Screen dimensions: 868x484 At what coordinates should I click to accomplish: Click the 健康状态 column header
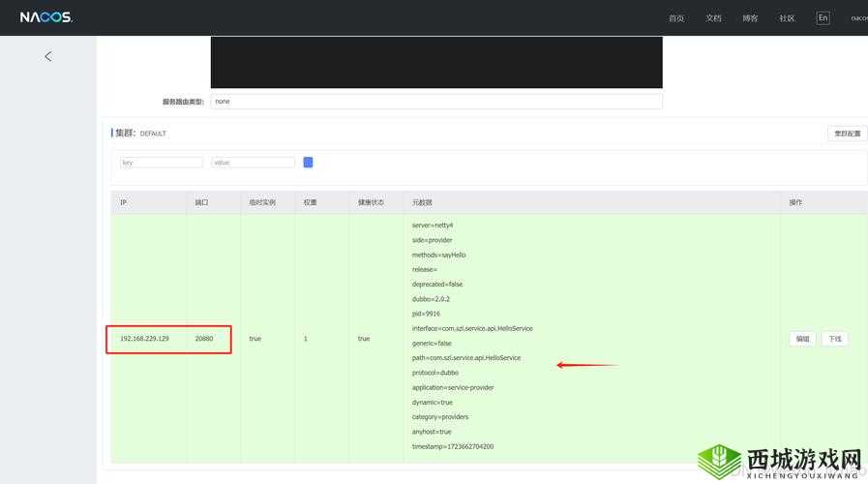pyautogui.click(x=371, y=202)
